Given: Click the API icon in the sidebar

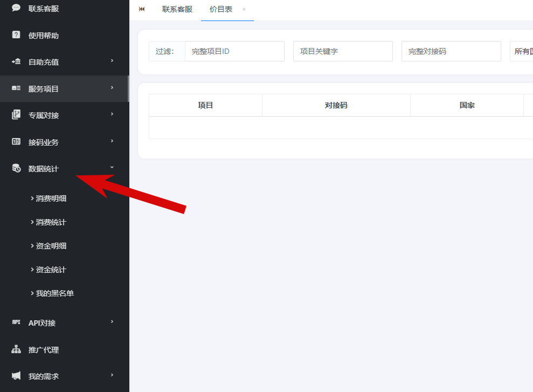Looking at the screenshot, I should (16, 322).
